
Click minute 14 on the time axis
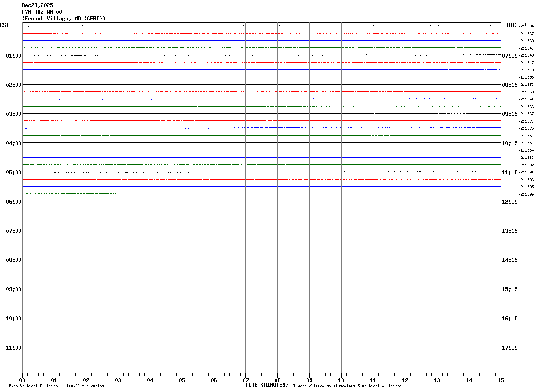[x=469, y=380]
